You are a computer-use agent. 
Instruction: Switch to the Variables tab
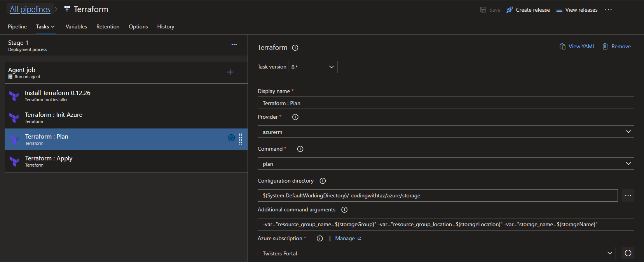(76, 26)
